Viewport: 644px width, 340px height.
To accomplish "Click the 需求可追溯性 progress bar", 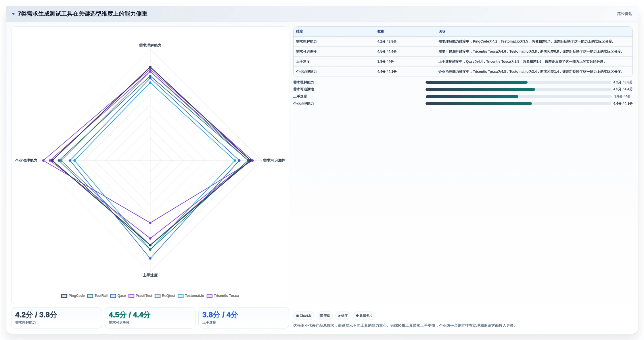I will click(518, 89).
